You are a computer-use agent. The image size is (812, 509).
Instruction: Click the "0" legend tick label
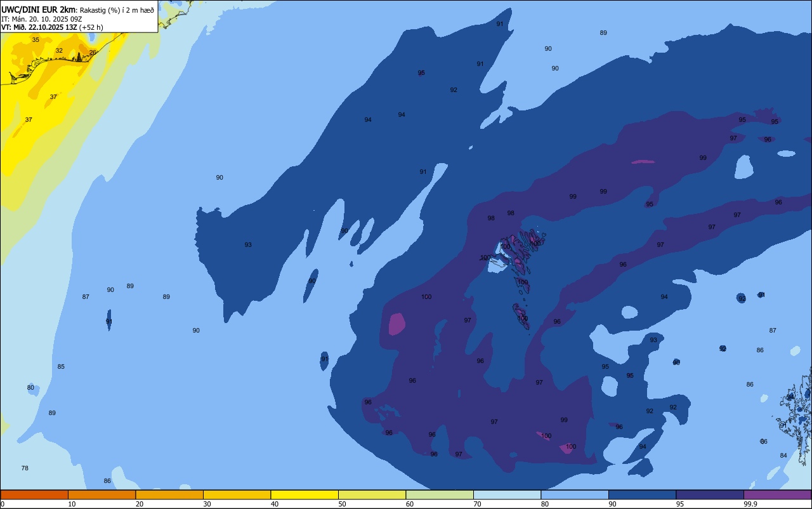(3, 504)
